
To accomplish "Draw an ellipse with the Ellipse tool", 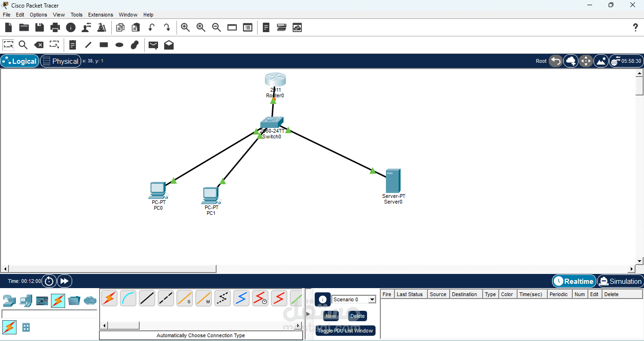I will click(x=119, y=45).
